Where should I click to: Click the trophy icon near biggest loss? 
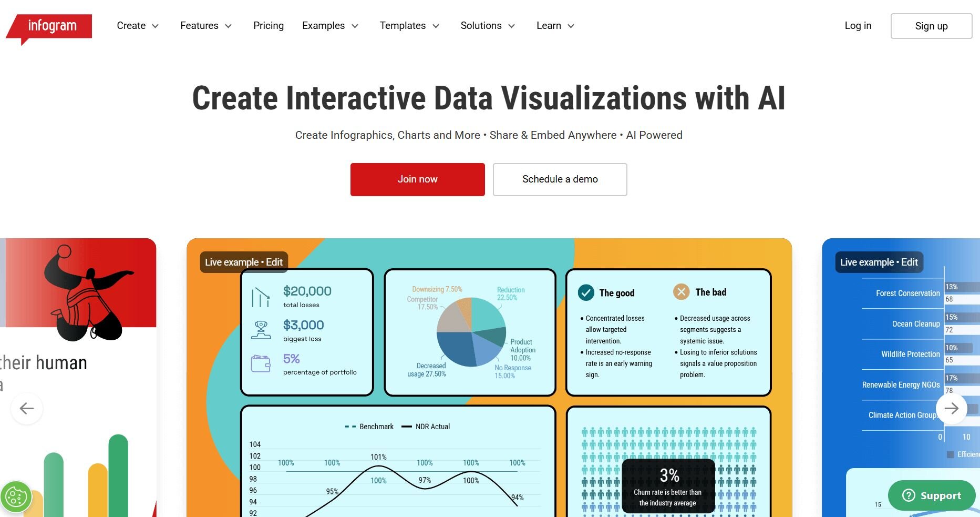pos(261,330)
